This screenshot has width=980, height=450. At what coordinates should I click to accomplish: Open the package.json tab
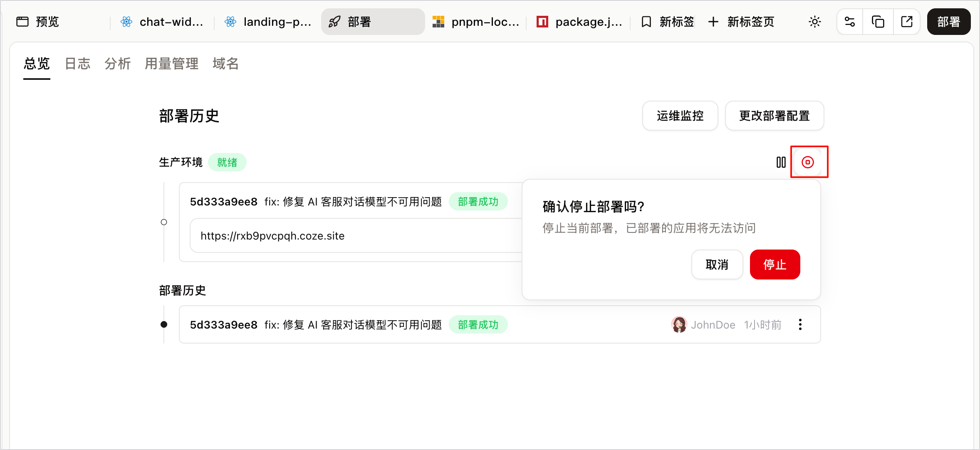(x=580, y=22)
